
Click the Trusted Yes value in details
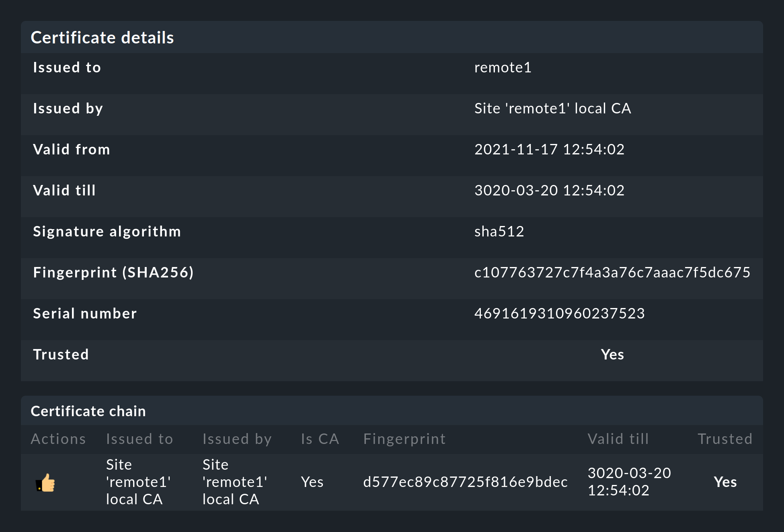click(612, 355)
